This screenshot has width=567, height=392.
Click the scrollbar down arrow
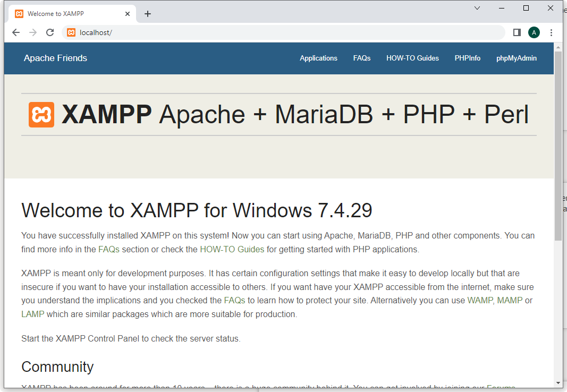click(558, 383)
